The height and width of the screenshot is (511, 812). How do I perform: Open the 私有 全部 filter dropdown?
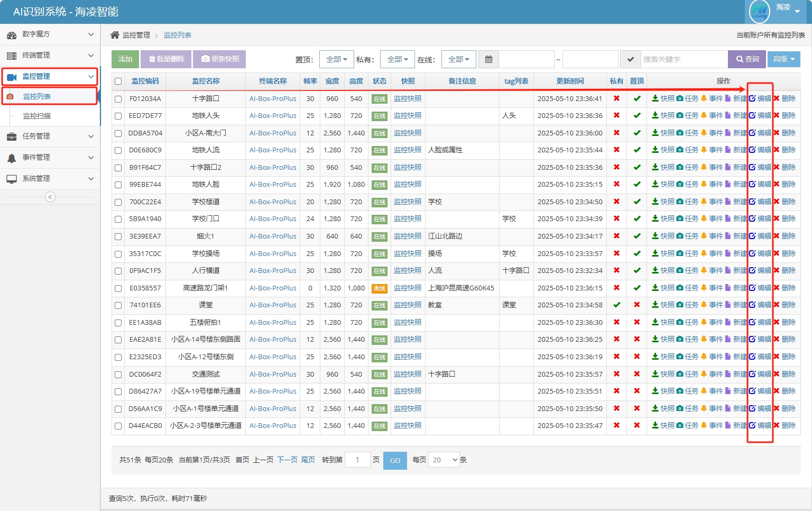pyautogui.click(x=398, y=59)
